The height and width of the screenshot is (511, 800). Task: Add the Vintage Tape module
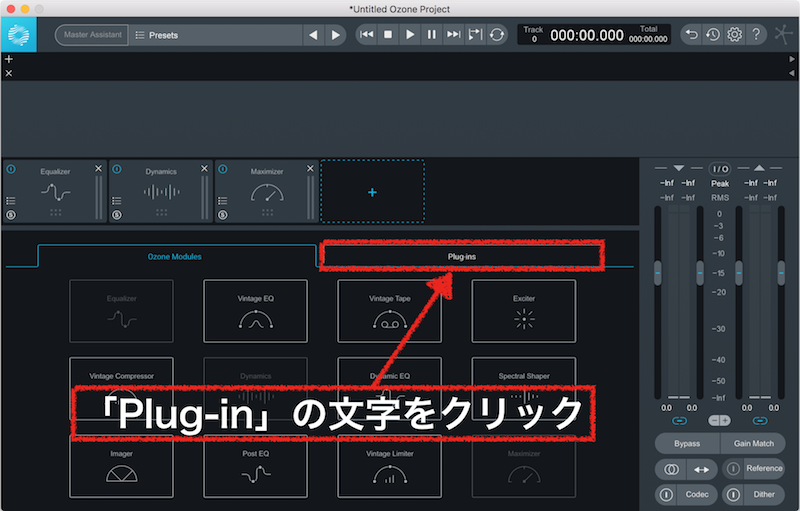pos(390,311)
